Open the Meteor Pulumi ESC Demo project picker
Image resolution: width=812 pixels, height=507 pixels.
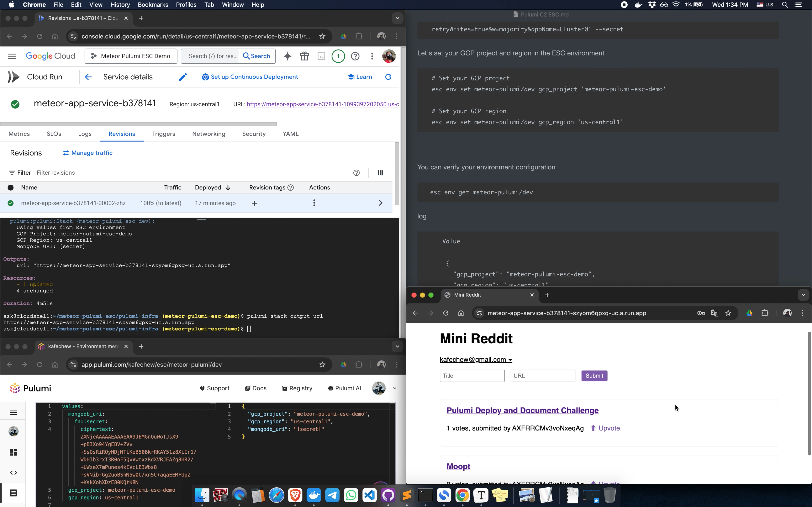point(131,56)
